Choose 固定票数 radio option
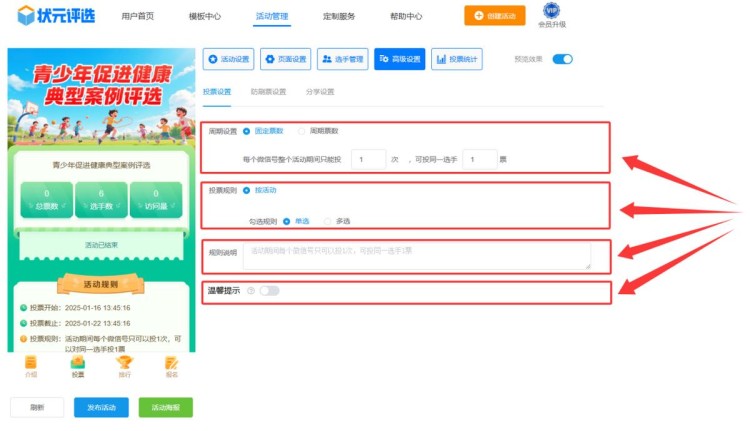 (247, 131)
